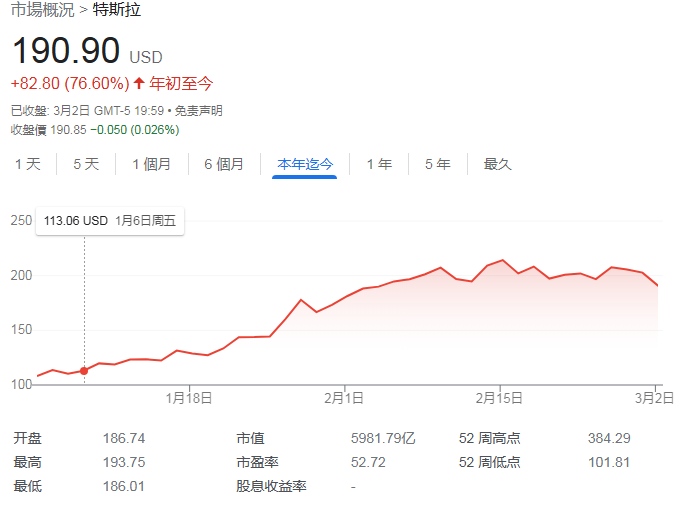Image resolution: width=691 pixels, height=506 pixels.
Task: Select the 52 周低点 value 101.81
Action: 609,462
